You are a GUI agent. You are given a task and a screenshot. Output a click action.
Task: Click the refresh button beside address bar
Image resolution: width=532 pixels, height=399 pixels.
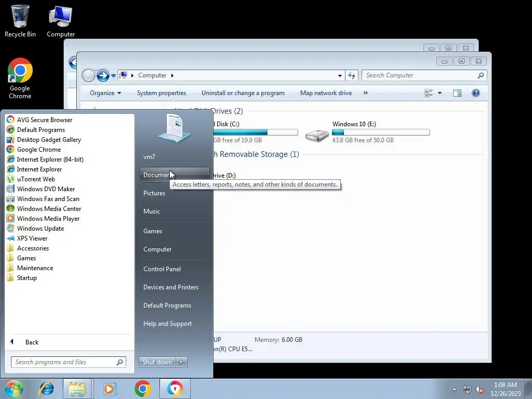point(352,75)
